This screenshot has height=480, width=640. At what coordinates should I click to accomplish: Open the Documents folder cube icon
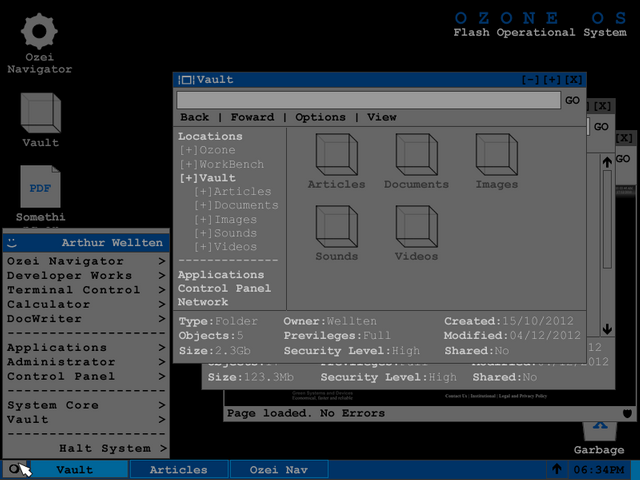[x=417, y=155]
